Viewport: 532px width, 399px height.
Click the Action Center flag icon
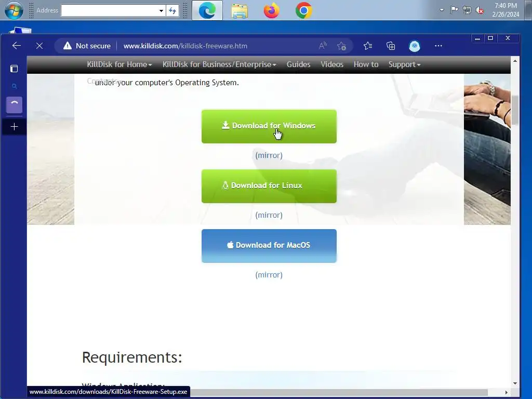(x=454, y=10)
